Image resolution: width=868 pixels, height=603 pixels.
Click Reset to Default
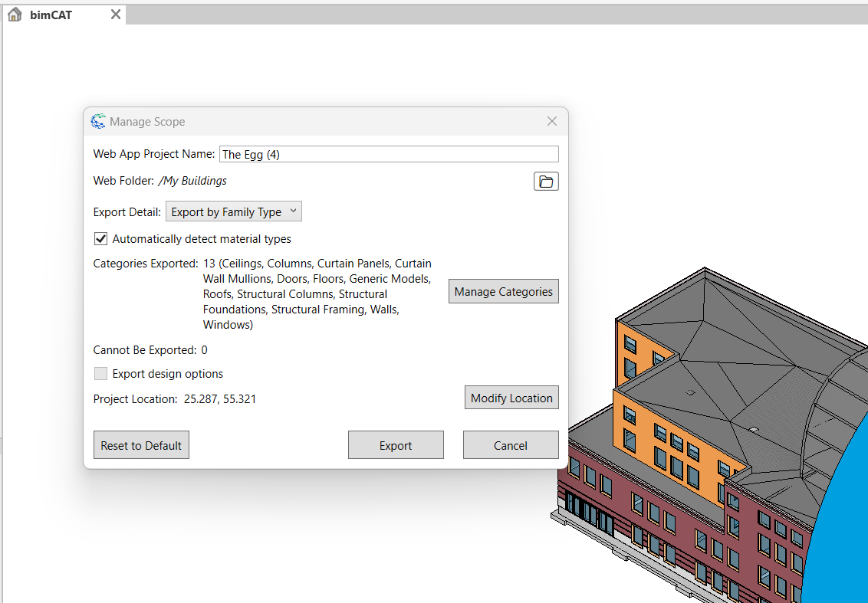point(141,445)
